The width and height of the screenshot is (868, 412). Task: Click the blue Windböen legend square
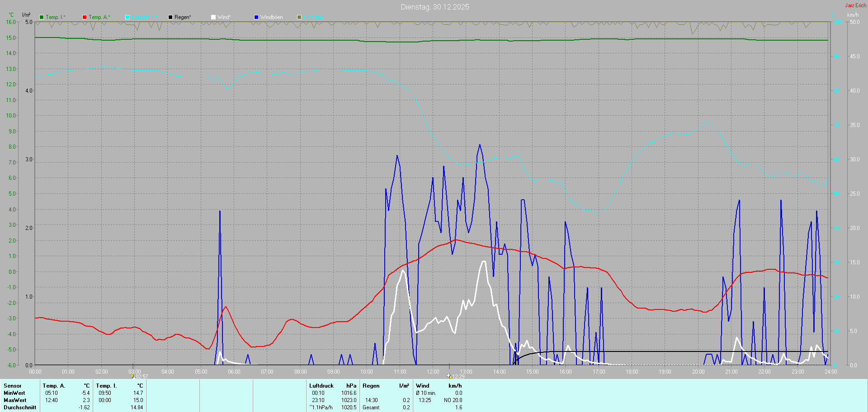point(256,17)
